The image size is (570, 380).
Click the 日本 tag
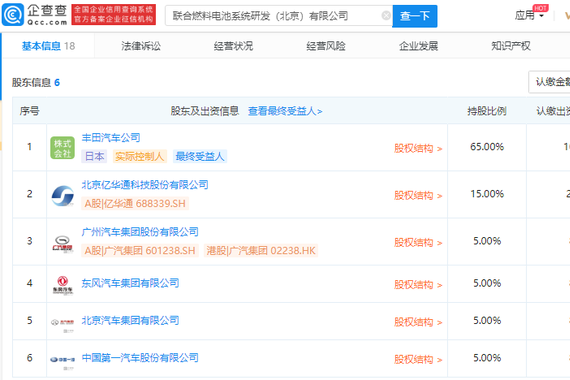tap(94, 156)
